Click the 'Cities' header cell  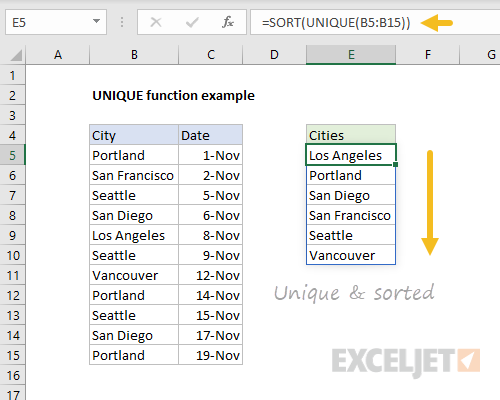coord(351,135)
